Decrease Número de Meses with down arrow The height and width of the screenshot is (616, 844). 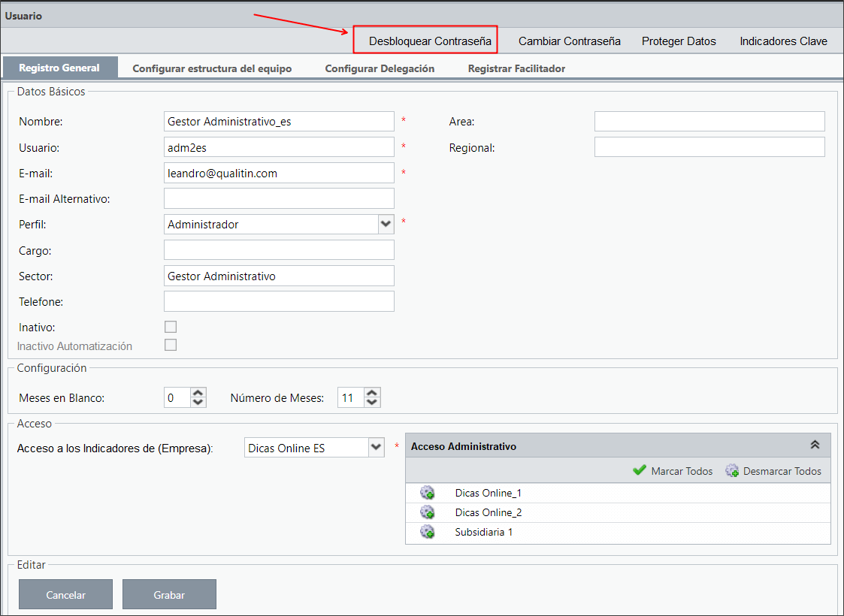(x=372, y=403)
